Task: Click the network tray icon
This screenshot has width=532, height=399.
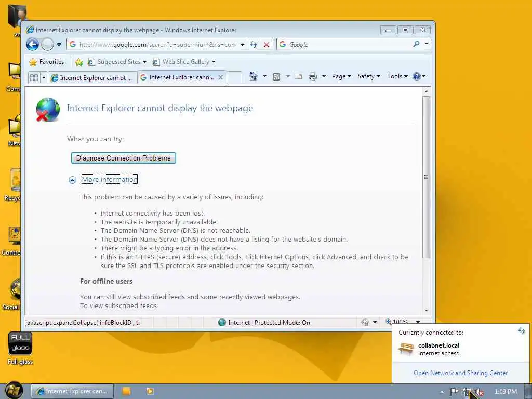Action: coord(467,392)
